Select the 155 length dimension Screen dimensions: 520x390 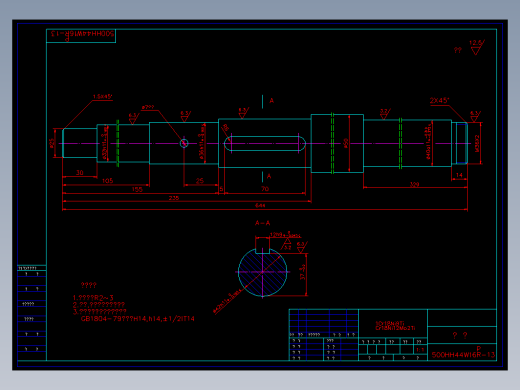click(x=137, y=189)
